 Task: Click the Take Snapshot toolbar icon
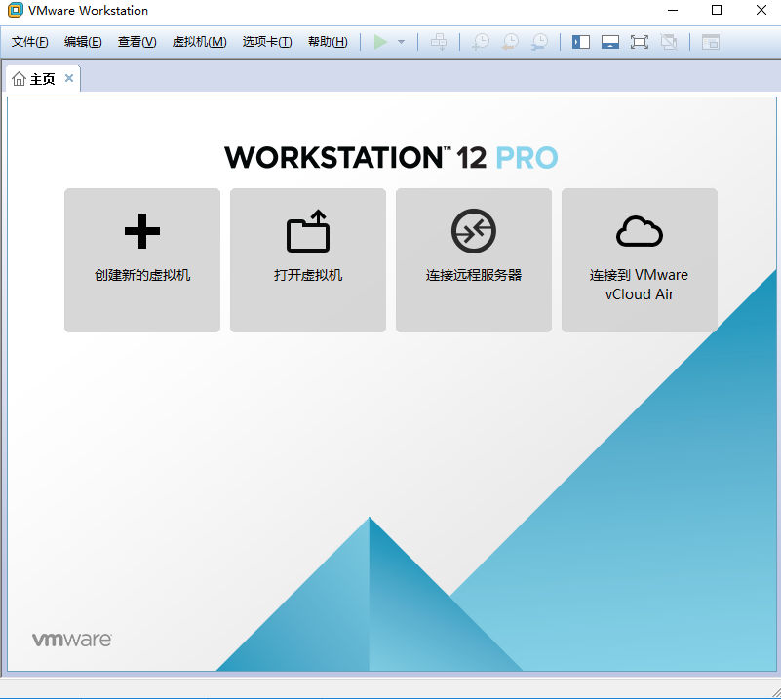[481, 42]
